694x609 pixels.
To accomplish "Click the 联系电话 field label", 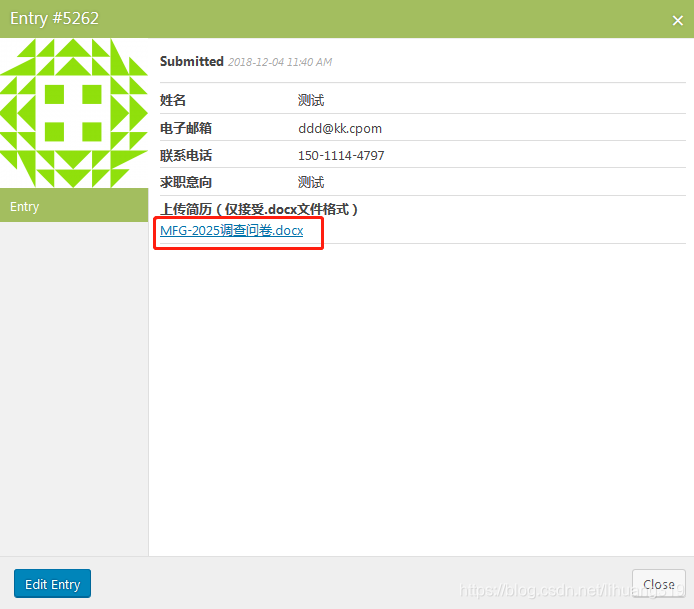I will [186, 155].
